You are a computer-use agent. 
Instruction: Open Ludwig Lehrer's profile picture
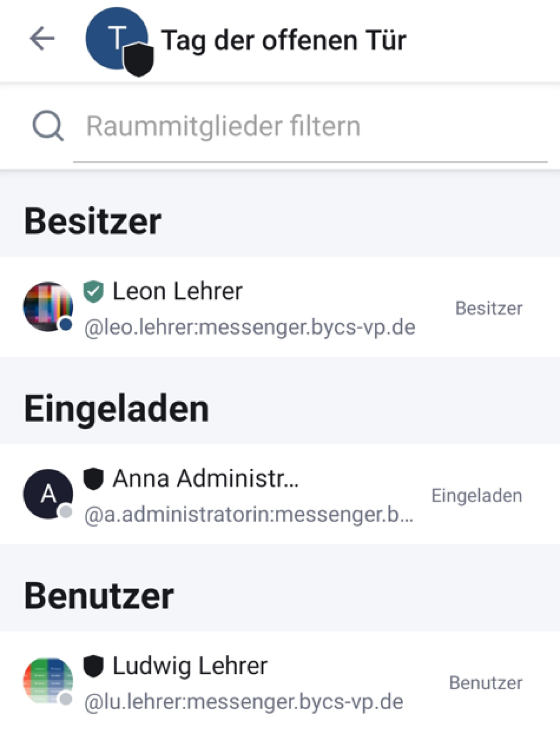(x=48, y=681)
